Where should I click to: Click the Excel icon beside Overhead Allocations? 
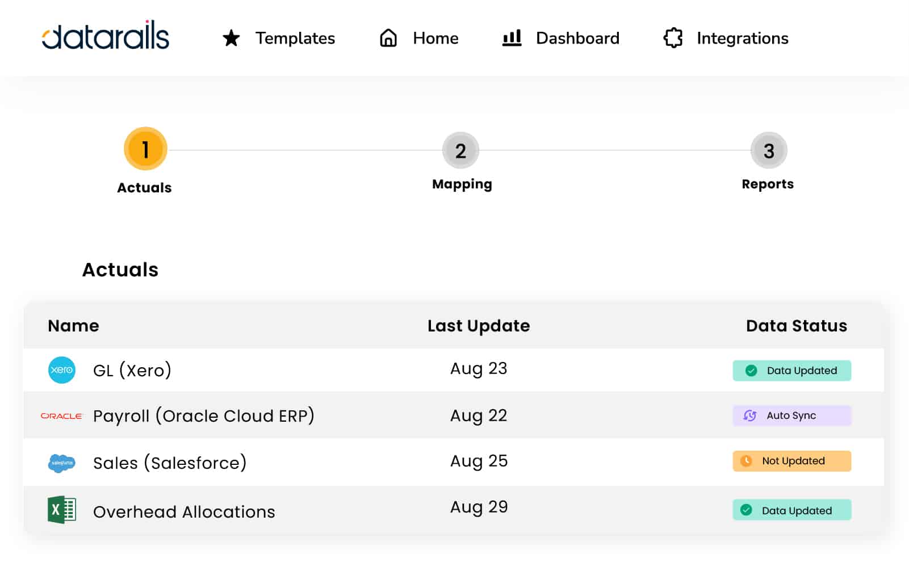62,510
